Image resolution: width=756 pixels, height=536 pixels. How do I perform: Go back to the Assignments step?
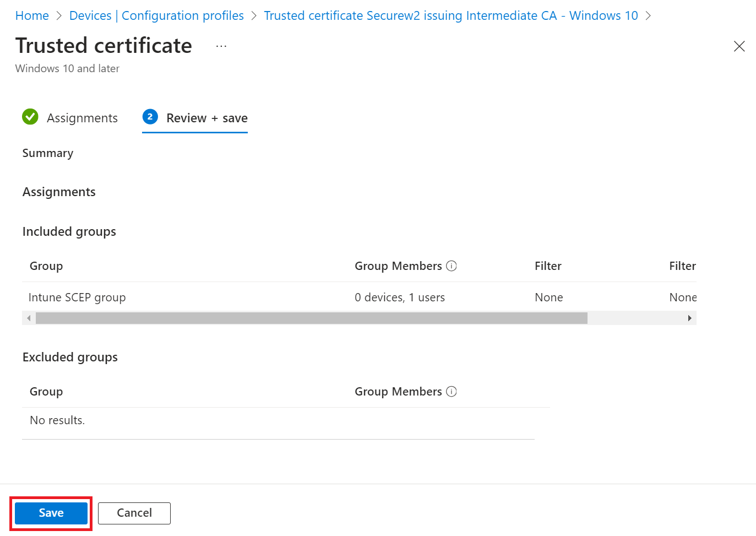(82, 118)
